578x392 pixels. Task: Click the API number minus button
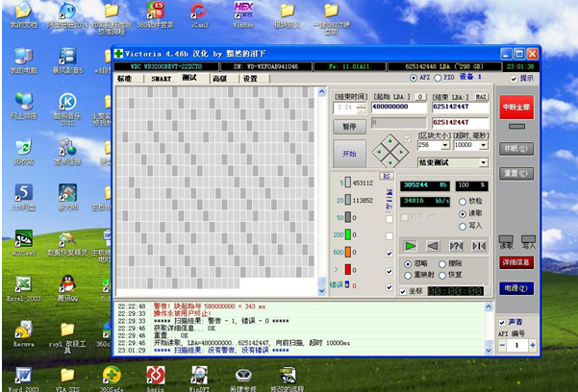tap(502, 345)
